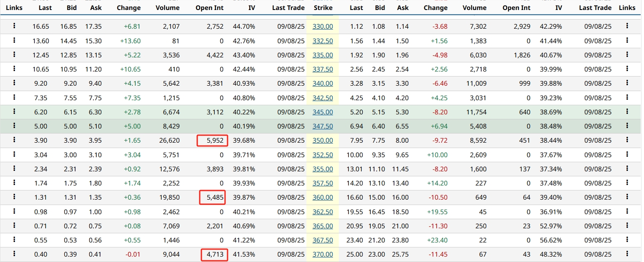Click puts three-dot icon in 355.00 row

coord(627,169)
